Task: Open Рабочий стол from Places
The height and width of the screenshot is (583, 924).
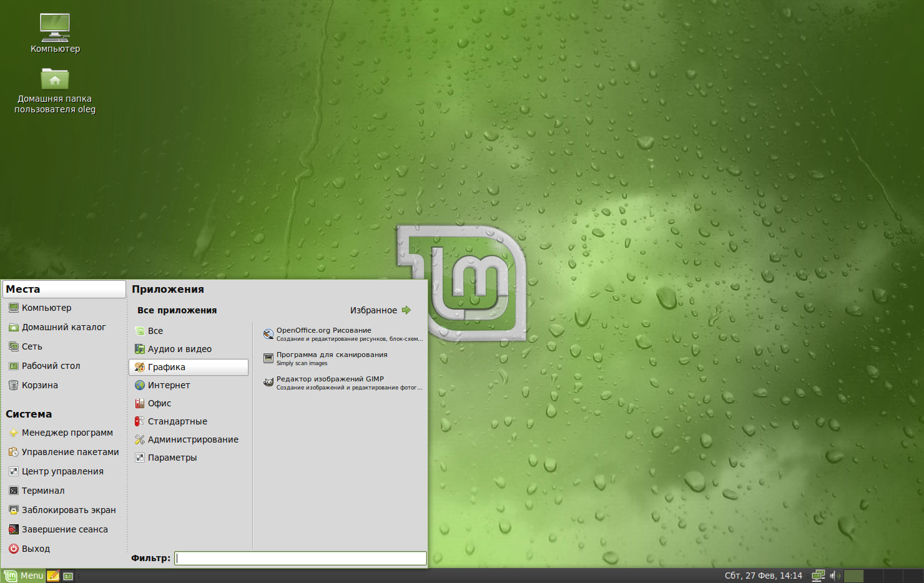Action: (x=64, y=366)
